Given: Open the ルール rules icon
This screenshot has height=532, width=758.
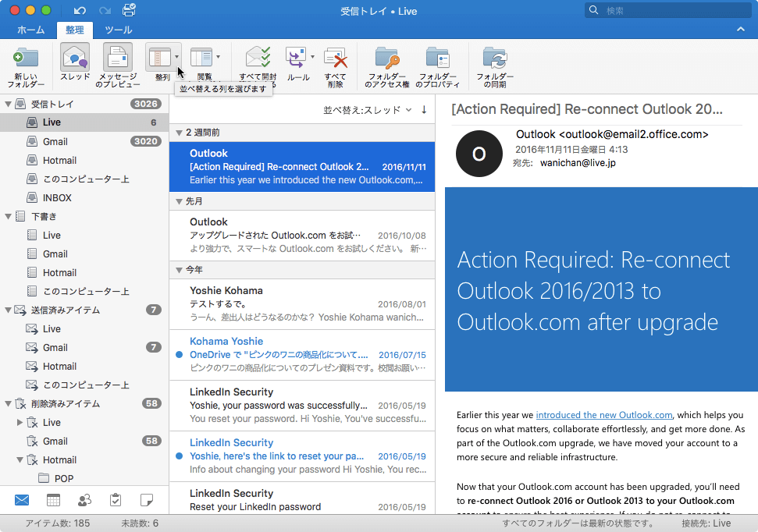Looking at the screenshot, I should [x=296, y=58].
